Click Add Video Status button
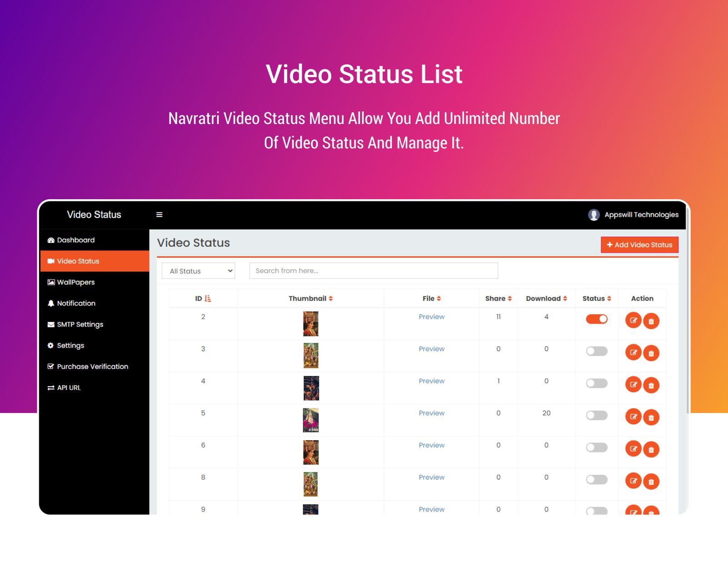Viewport: 728px width, 563px height. click(639, 245)
